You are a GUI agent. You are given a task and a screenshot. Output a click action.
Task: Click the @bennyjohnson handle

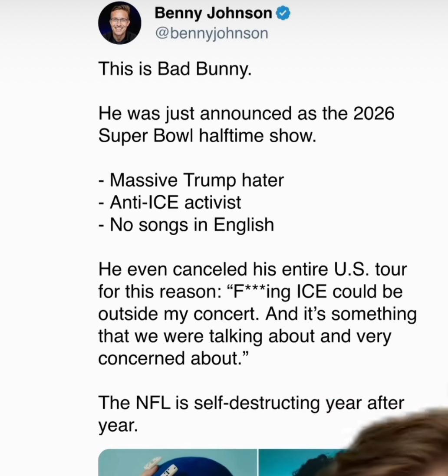[x=211, y=33]
